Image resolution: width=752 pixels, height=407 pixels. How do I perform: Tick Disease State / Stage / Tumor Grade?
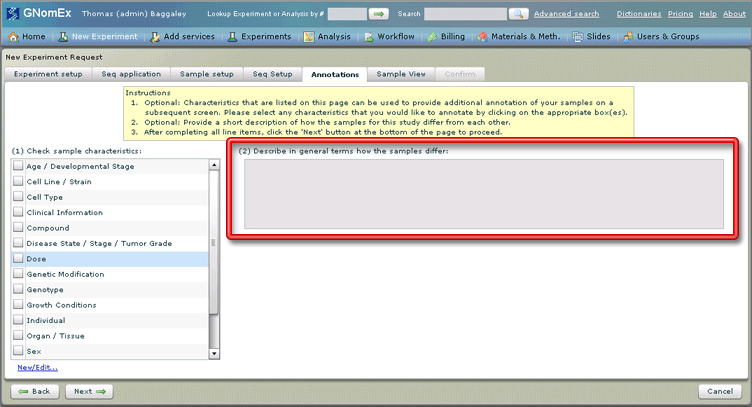click(18, 243)
